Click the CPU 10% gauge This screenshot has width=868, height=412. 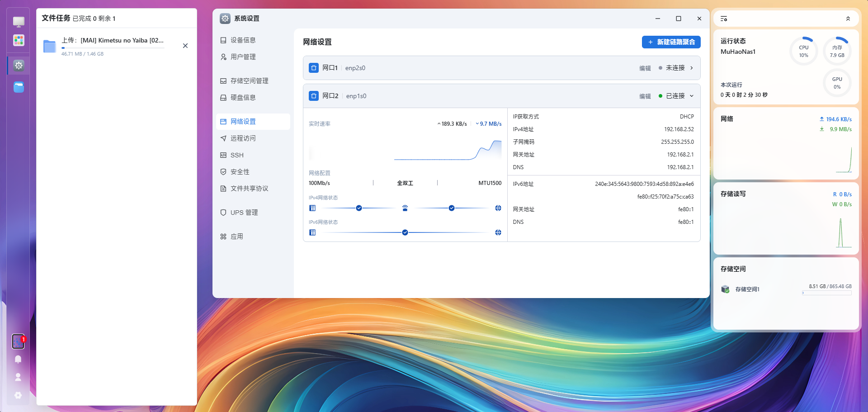(x=804, y=51)
